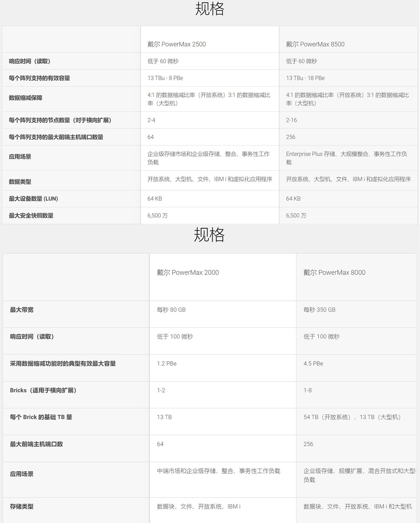
Task: Click the 每个阵列支持的有效容量 row label
Action: click(39, 78)
